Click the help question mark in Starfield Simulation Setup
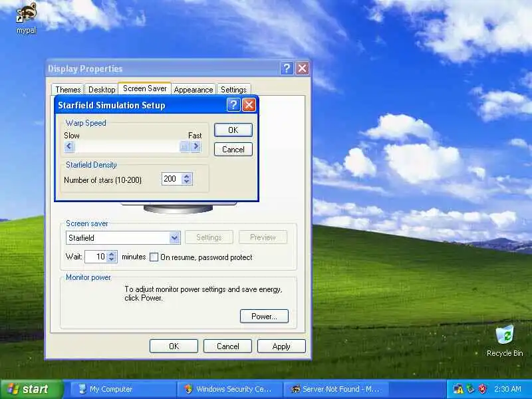 pyautogui.click(x=233, y=105)
